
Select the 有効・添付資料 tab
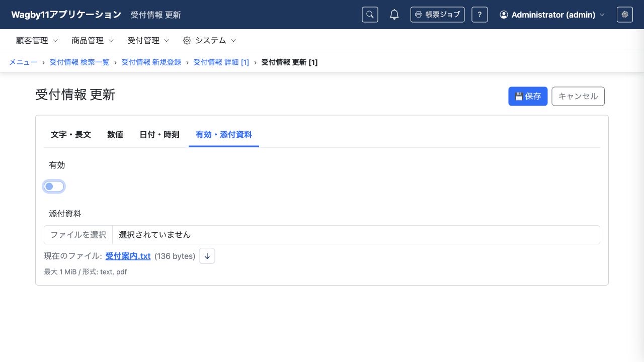(x=224, y=135)
